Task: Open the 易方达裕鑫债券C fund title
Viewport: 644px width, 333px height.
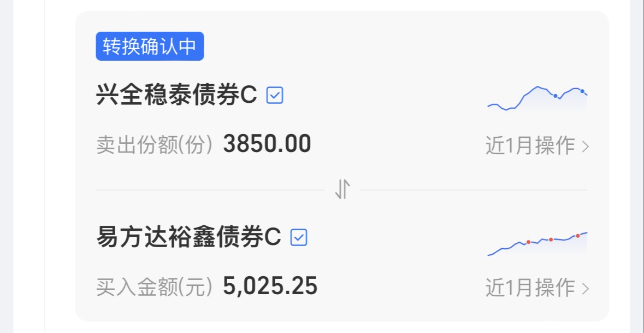Action: click(188, 237)
